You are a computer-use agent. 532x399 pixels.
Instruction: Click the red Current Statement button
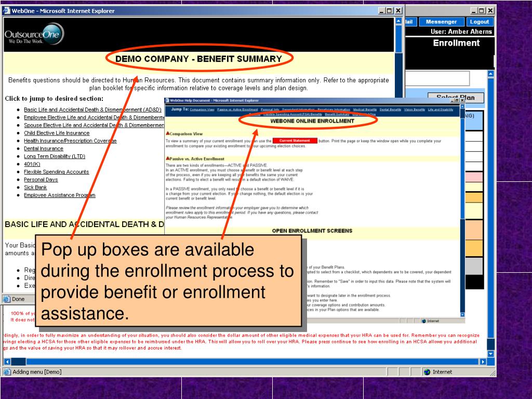[295, 140]
